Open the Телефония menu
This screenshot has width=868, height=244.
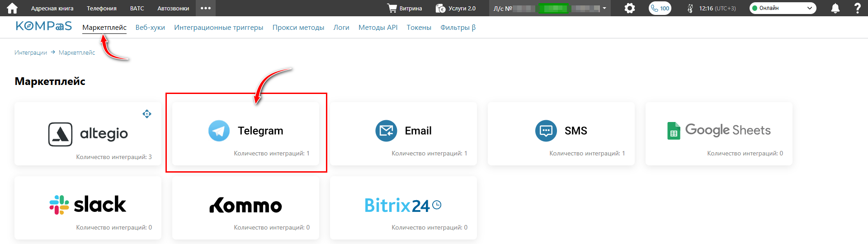coord(102,8)
